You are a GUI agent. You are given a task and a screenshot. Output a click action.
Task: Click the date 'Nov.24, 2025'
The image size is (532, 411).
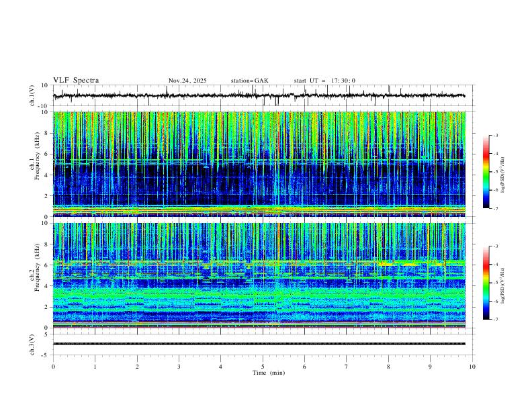click(x=187, y=81)
